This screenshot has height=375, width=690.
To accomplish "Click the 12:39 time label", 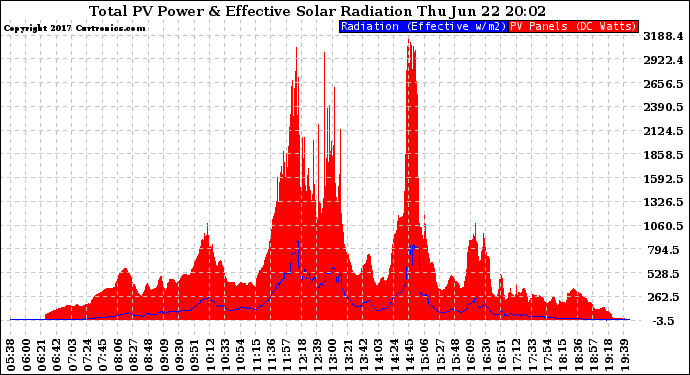I will (317, 355).
